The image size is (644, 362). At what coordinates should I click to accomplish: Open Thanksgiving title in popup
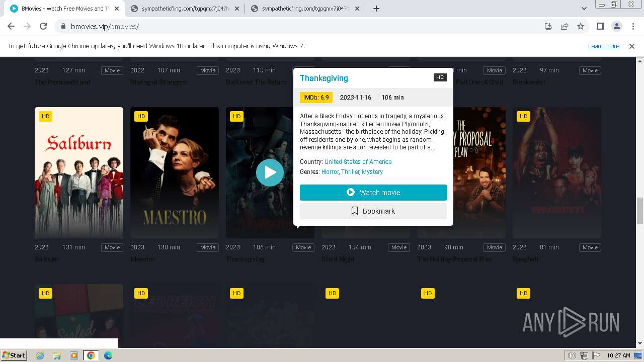pyautogui.click(x=324, y=78)
